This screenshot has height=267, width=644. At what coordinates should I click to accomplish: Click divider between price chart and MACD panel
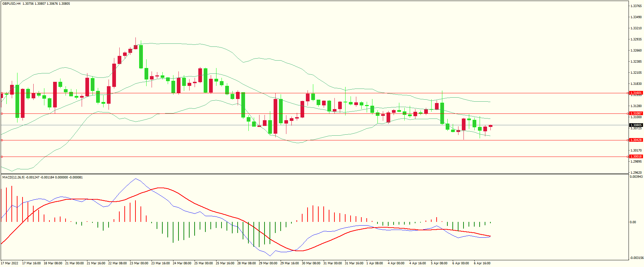(314, 174)
